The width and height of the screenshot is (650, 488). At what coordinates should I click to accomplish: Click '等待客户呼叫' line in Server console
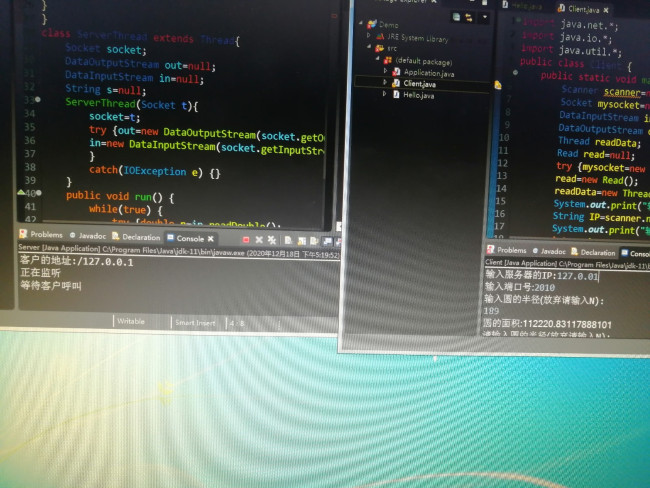coord(51,285)
